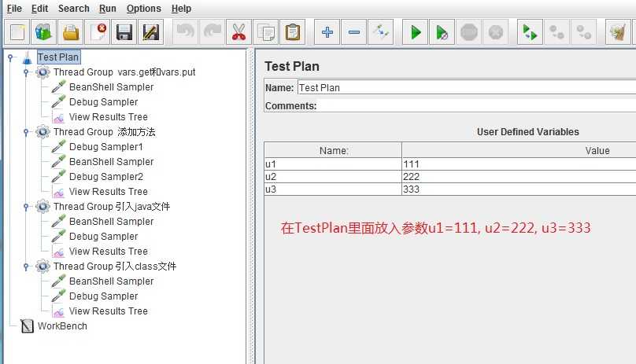Click the Paste clipboard icon
Image resolution: width=636 pixels, height=364 pixels.
293,32
